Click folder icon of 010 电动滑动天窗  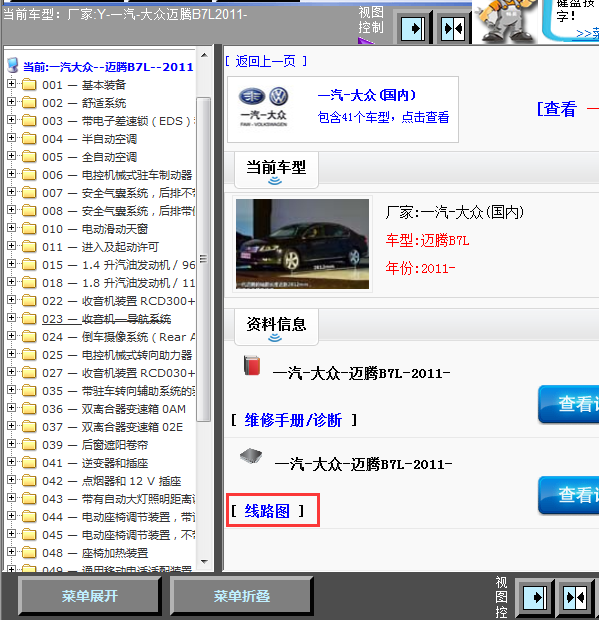tap(29, 229)
